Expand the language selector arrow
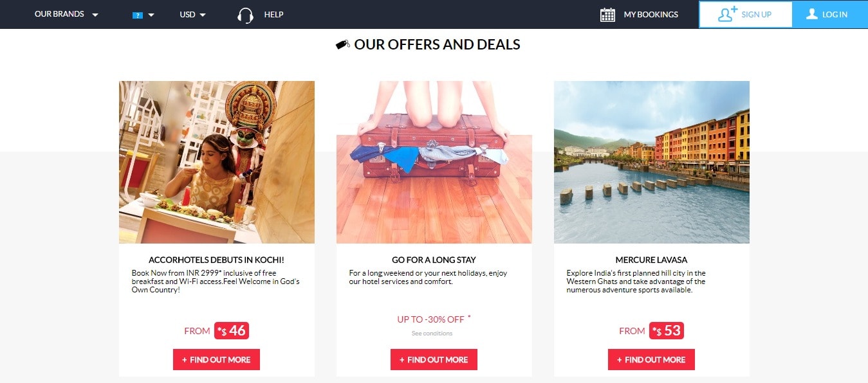 coord(151,15)
